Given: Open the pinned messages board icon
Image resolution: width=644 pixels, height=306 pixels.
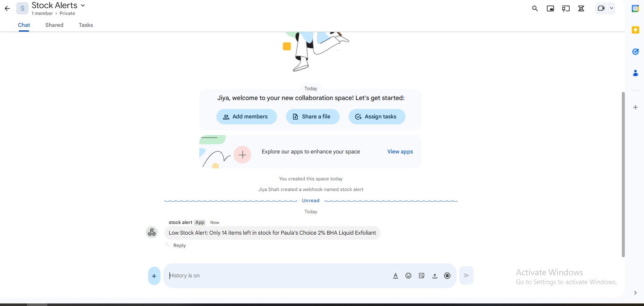Looking at the screenshot, I should [566, 9].
